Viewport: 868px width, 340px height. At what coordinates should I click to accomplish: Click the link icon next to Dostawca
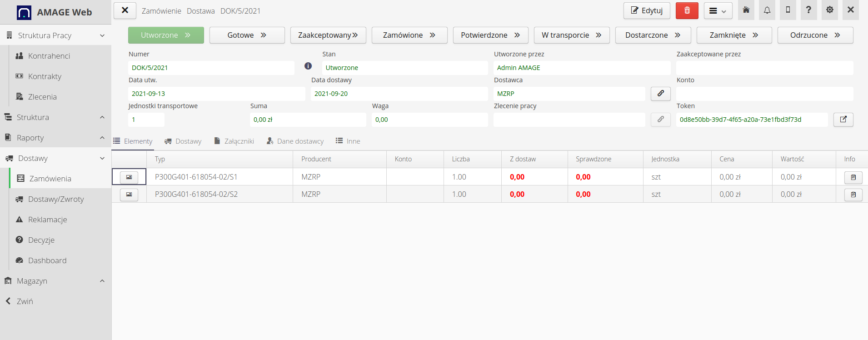click(660, 94)
